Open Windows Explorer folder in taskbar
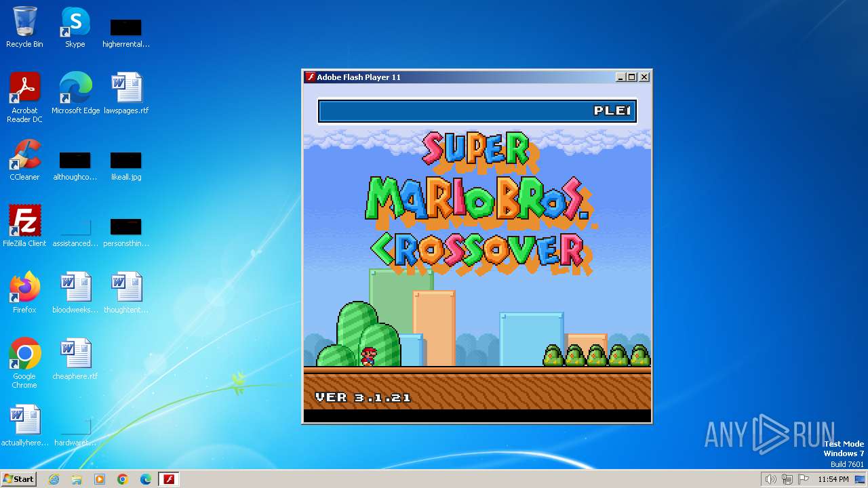868x488 pixels. 77,479
